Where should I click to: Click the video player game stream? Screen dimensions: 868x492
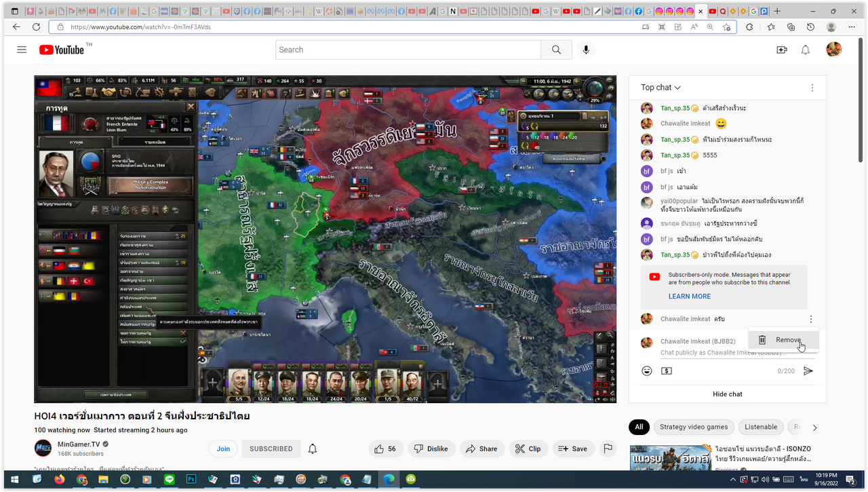(325, 239)
